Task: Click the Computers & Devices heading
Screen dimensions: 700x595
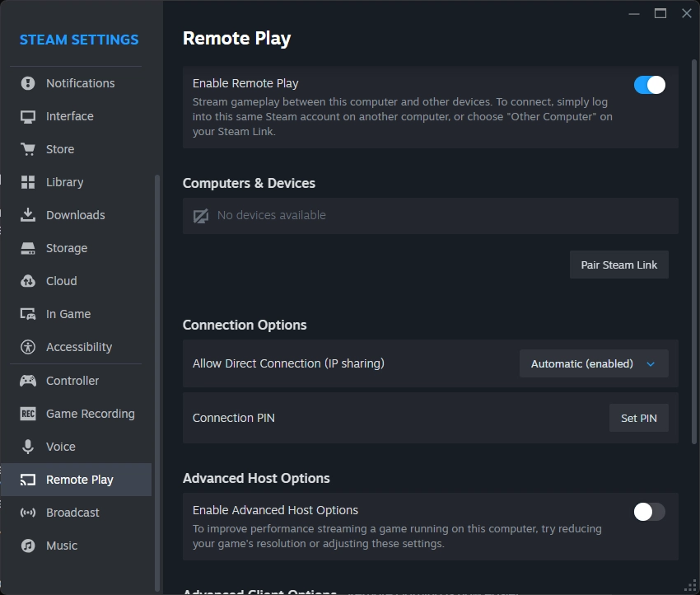Action: pyautogui.click(x=249, y=183)
